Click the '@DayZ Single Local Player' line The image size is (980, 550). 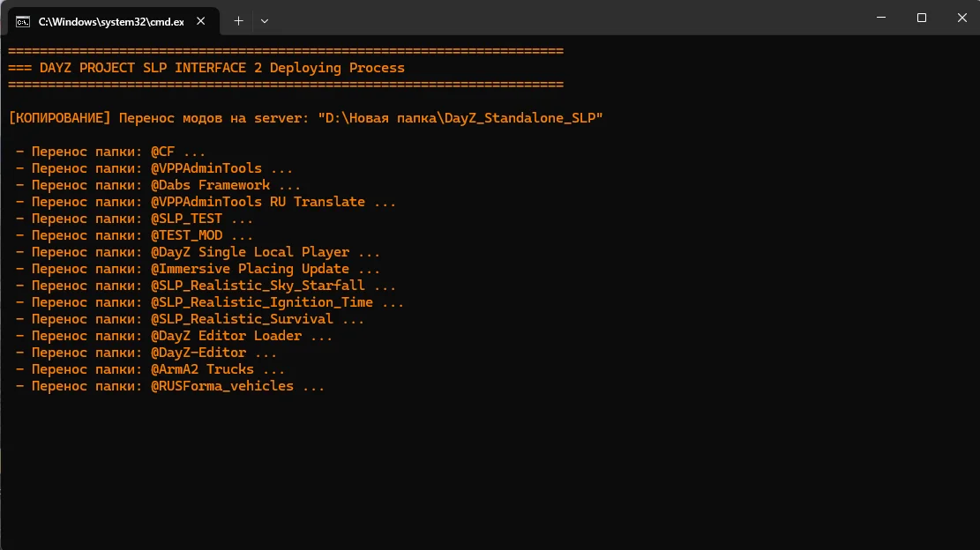tap(198, 252)
